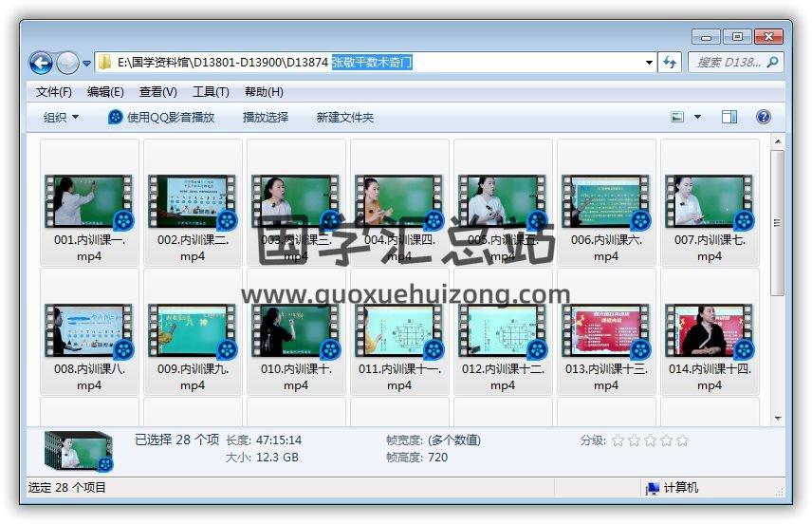Click the folder icon in address bar
The image size is (812, 524).
(x=105, y=63)
